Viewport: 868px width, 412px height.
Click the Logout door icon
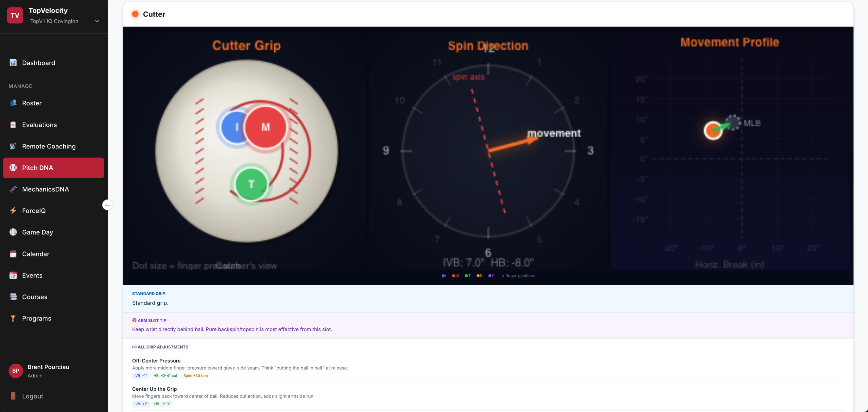click(x=13, y=396)
